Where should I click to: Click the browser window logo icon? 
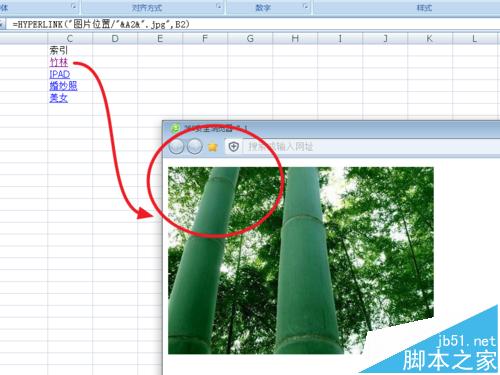[x=175, y=128]
